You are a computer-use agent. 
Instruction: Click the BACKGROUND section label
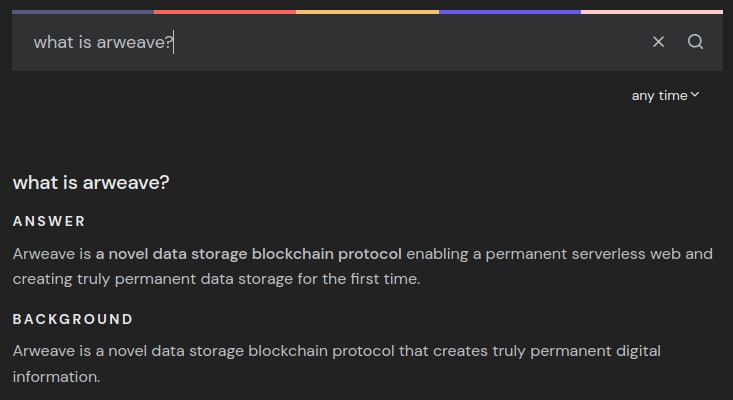point(73,319)
